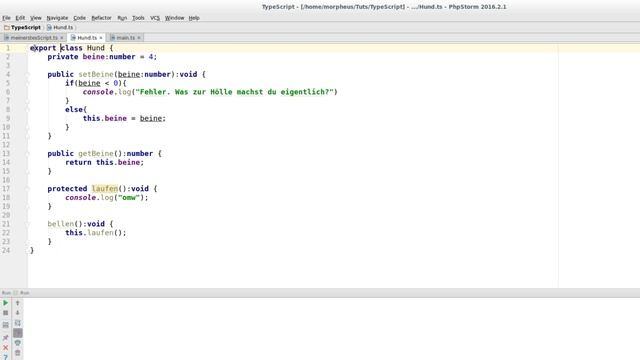
Task: Close the Hund.ts editor tab
Action: 101,38
